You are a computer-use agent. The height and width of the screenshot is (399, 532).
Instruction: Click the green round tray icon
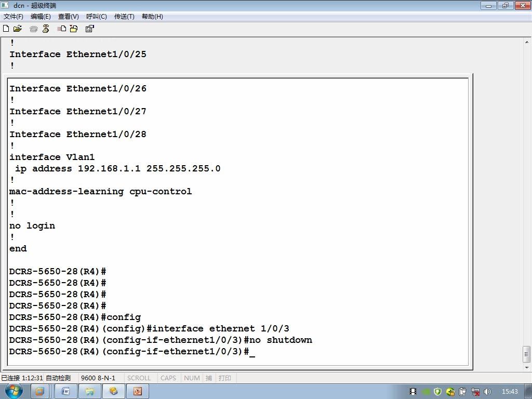[426, 392]
